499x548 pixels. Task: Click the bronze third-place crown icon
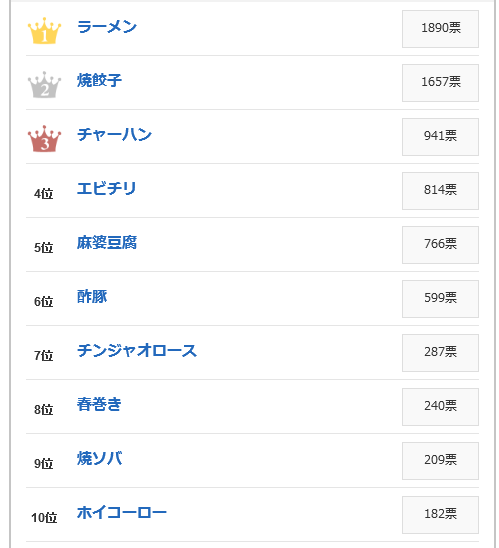click(44, 139)
